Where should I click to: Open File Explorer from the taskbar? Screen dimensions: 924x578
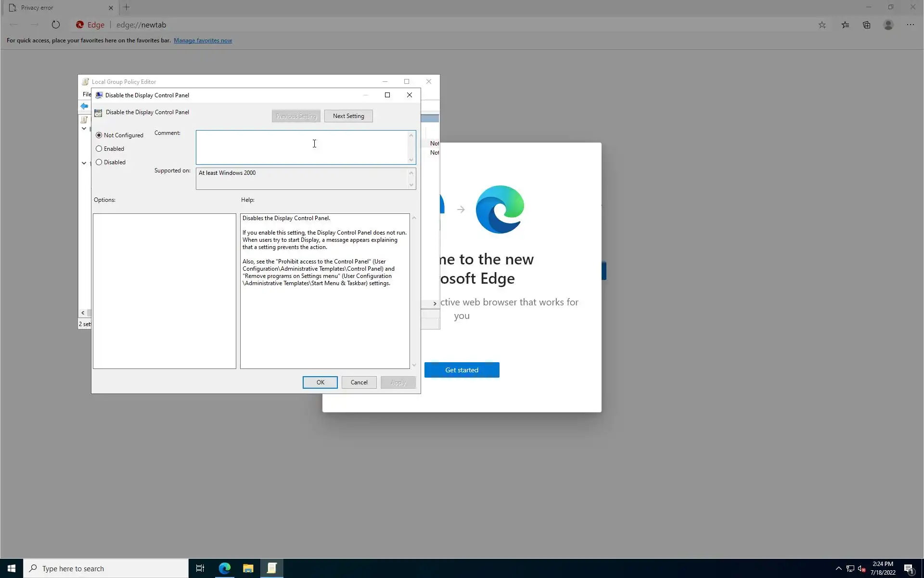click(248, 568)
